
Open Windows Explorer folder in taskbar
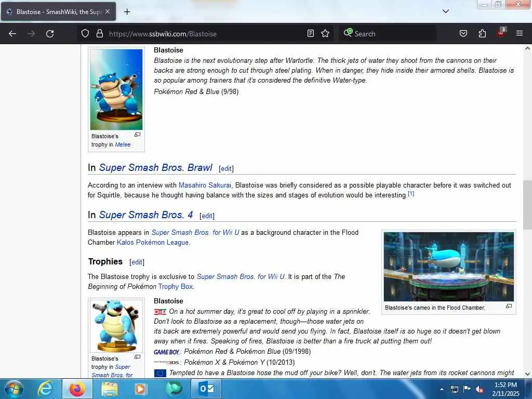(109, 389)
